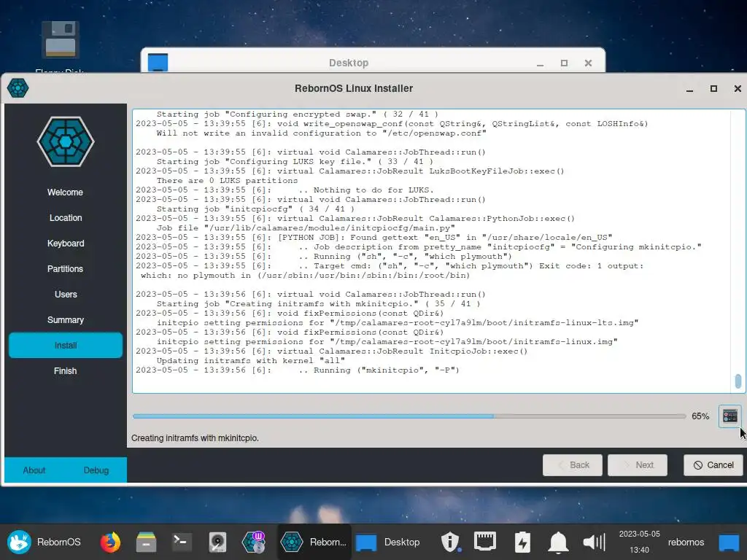The width and height of the screenshot is (747, 560).
Task: Select the Summary step in sidebar
Action: click(65, 320)
